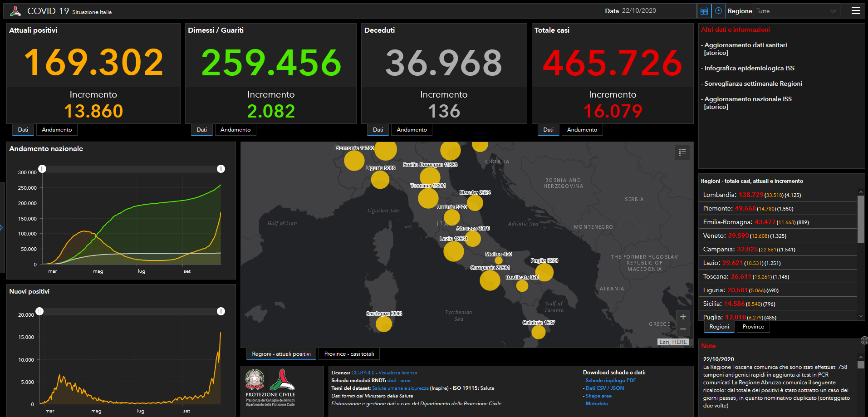Image resolution: width=868 pixels, height=417 pixels.
Task: Expand the Note panel to fullscreen
Action: click(864, 340)
